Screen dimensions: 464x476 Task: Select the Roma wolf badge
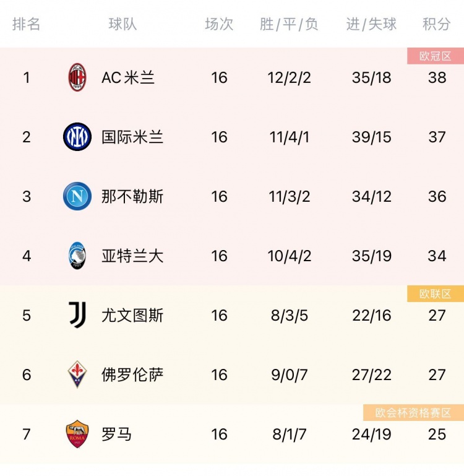tap(77, 434)
